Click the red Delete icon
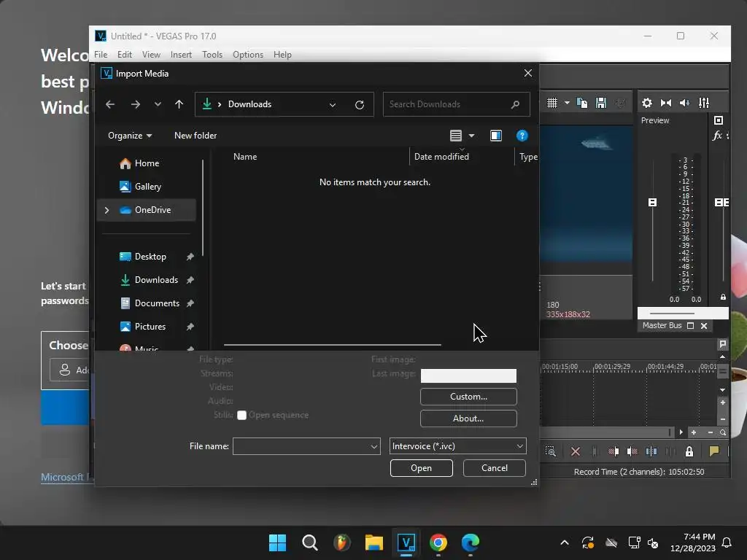 pos(576,451)
